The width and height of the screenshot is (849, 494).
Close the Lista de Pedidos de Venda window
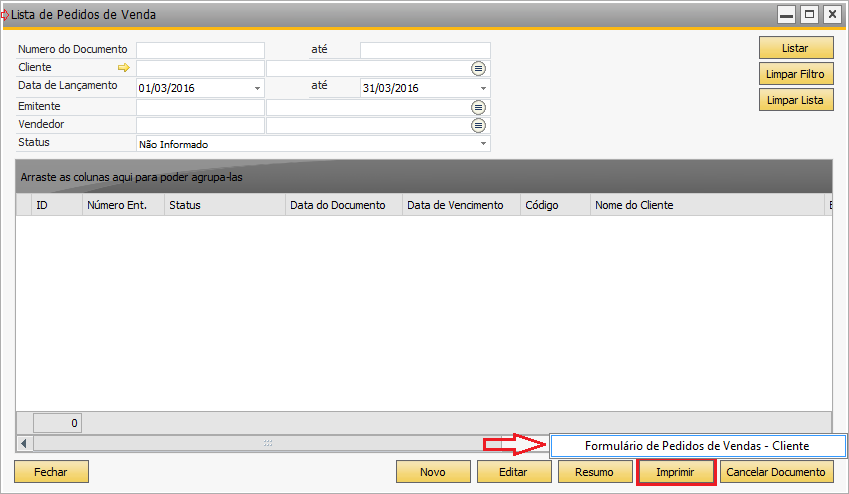point(832,15)
